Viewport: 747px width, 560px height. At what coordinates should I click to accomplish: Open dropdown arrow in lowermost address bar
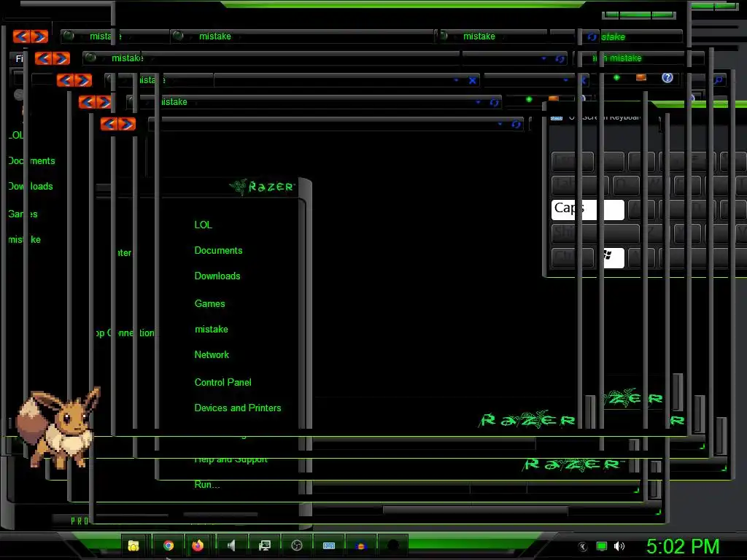coord(500,124)
